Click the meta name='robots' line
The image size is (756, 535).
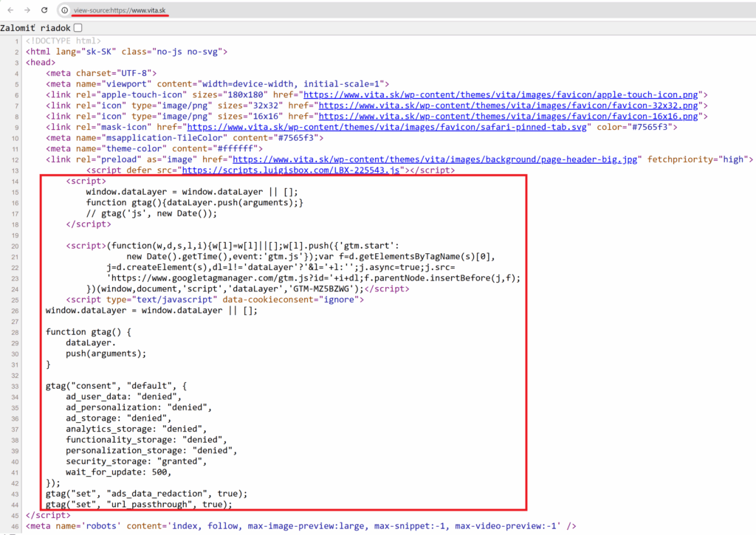(x=301, y=526)
